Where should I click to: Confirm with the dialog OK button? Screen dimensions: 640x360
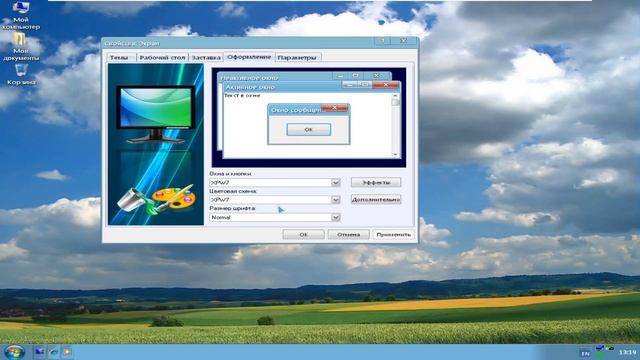coord(303,234)
